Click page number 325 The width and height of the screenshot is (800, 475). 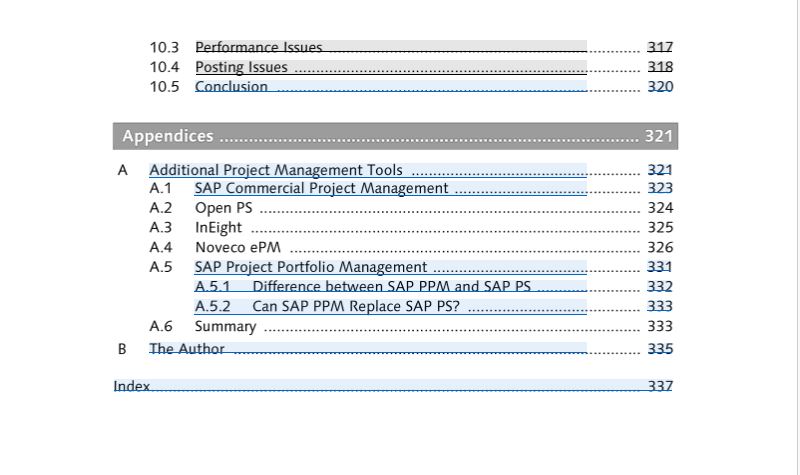coord(660,228)
